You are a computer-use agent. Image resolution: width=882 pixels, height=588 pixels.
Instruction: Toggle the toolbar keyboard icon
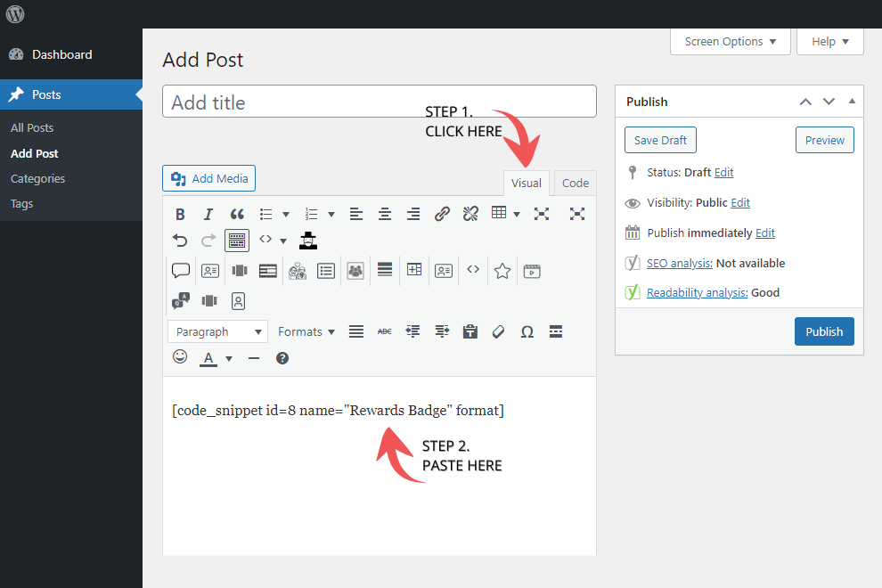click(237, 241)
